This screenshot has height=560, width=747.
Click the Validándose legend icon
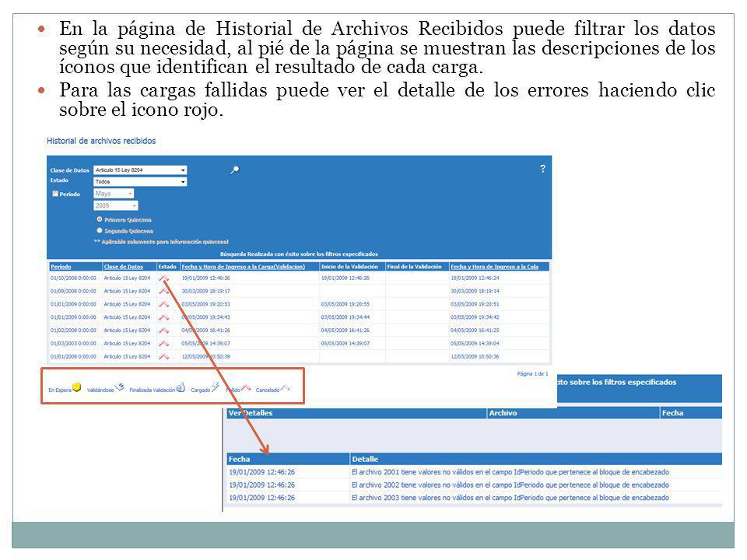click(120, 387)
